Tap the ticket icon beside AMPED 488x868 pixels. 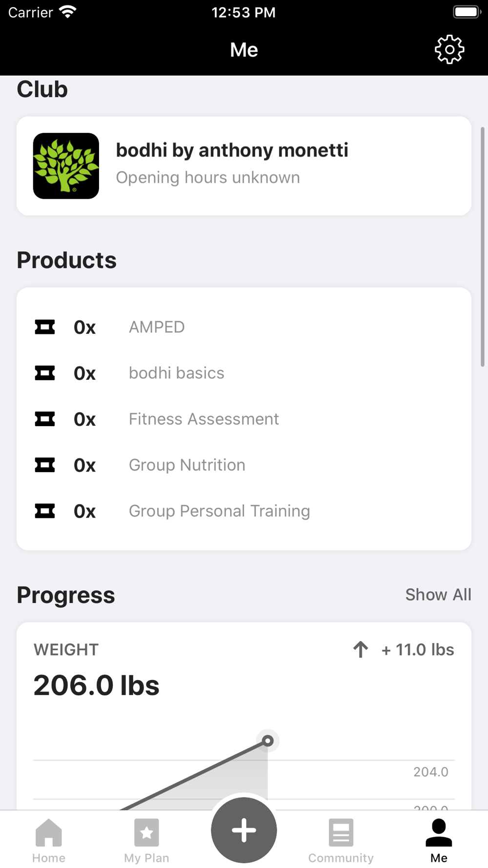click(x=45, y=327)
